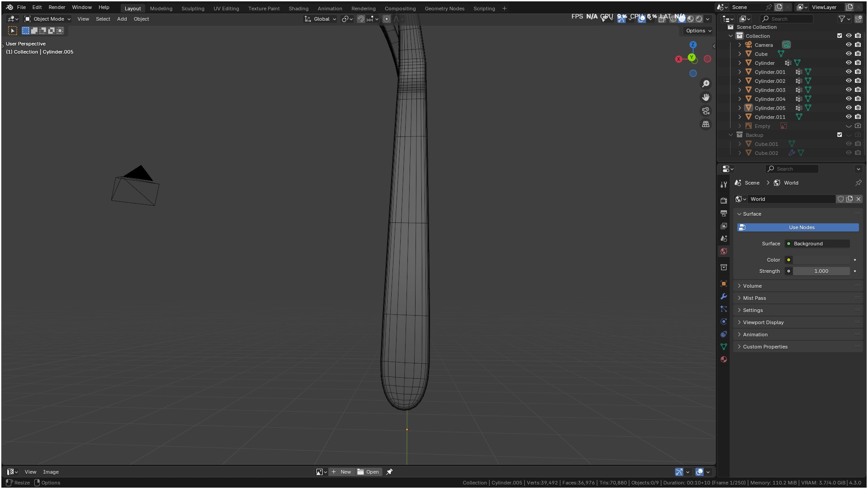Toggle camera view with camera gizmo icon
The width and height of the screenshot is (868, 489).
(706, 111)
